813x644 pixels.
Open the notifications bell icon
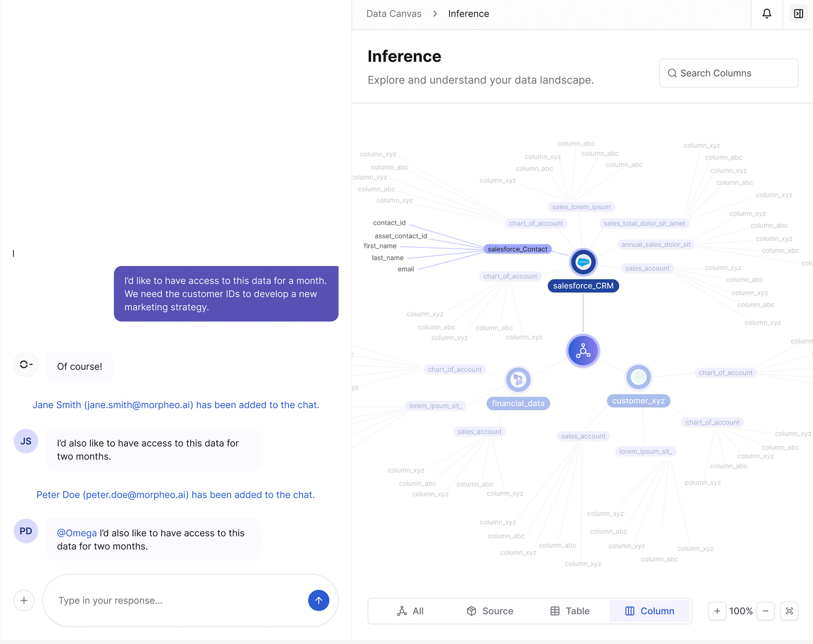(x=766, y=14)
